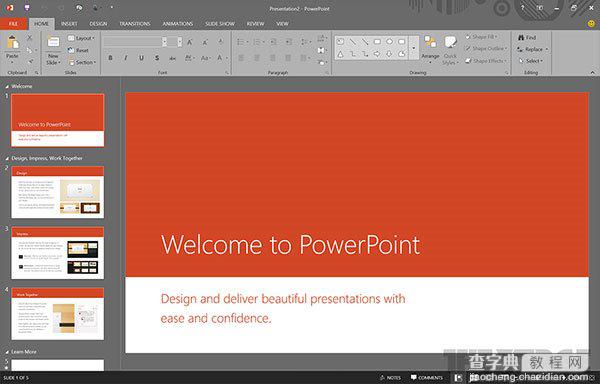This screenshot has width=600, height=384.
Task: Collapse the Learn More section
Action: (7, 352)
